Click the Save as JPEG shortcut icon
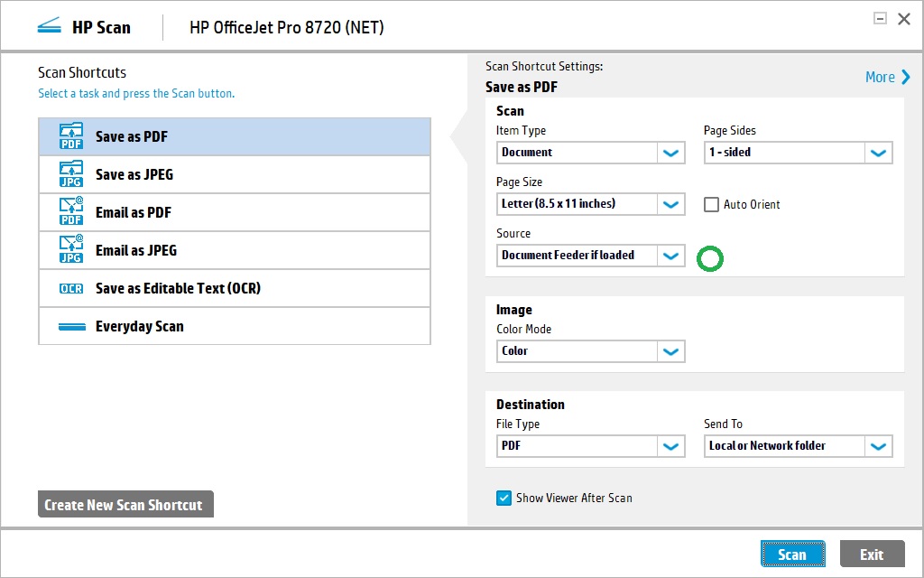 [x=71, y=174]
